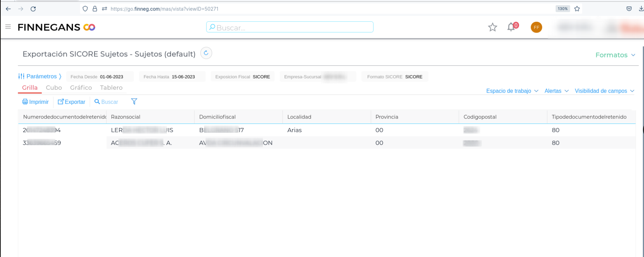Image resolution: width=644 pixels, height=257 pixels.
Task: Expand the Parámetros panel
Action: pos(40,76)
